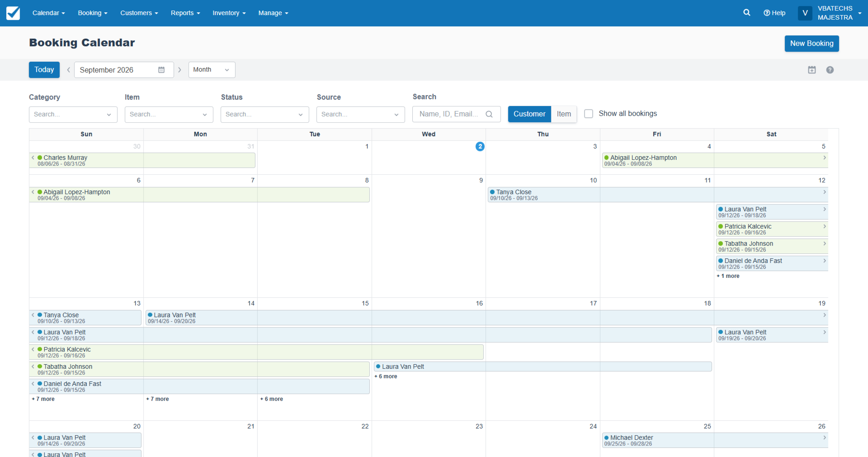Screen dimensions: 868x457
Task: Open the Charles Murray booking 08/06/26
Action: tap(142, 160)
